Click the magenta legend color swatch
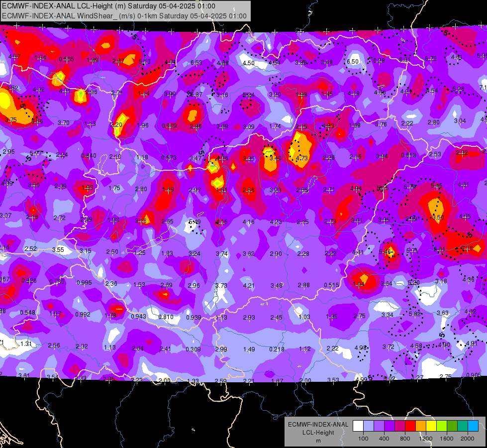This screenshot has width=487, height=448. pyautogui.click(x=400, y=426)
